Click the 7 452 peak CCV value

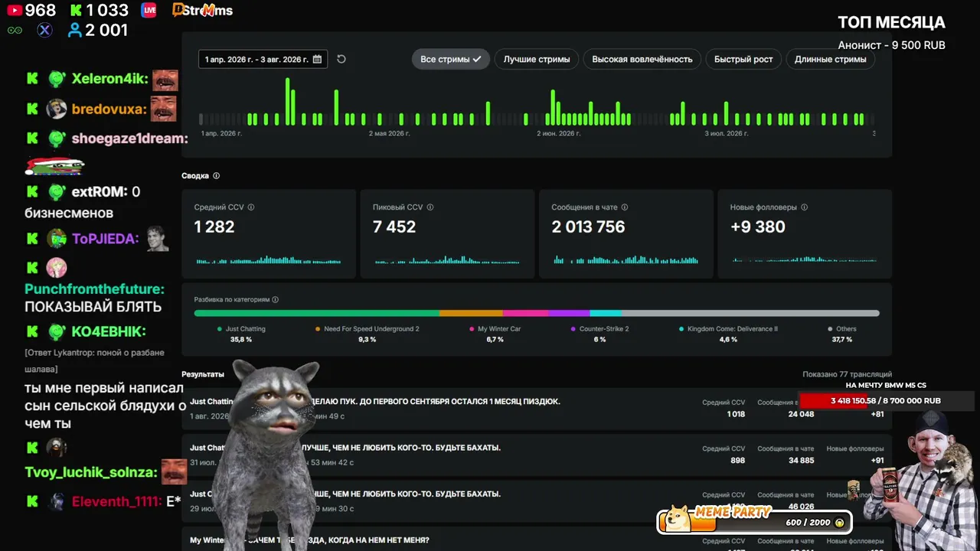pyautogui.click(x=394, y=227)
